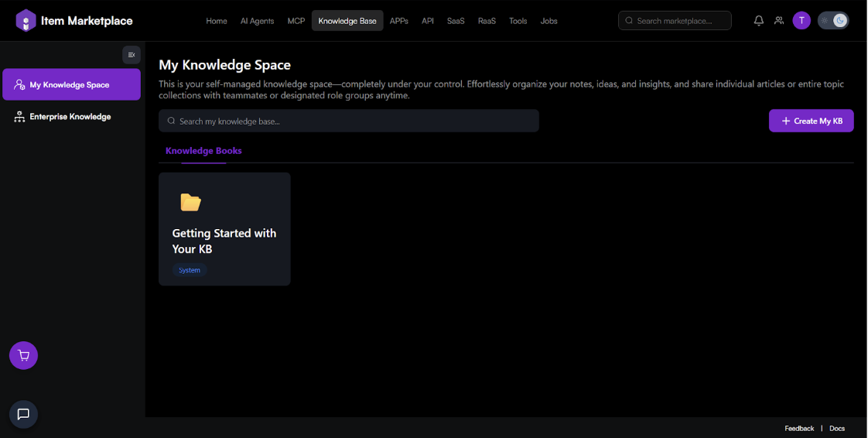Collapse the sidebar panel
Viewport: 868px width, 438px height.
pyautogui.click(x=132, y=55)
